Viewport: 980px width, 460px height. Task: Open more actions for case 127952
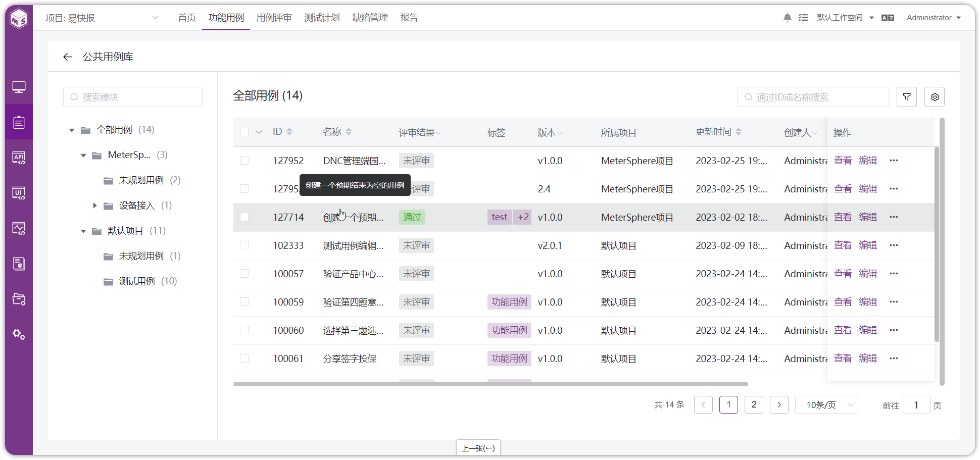click(x=894, y=161)
